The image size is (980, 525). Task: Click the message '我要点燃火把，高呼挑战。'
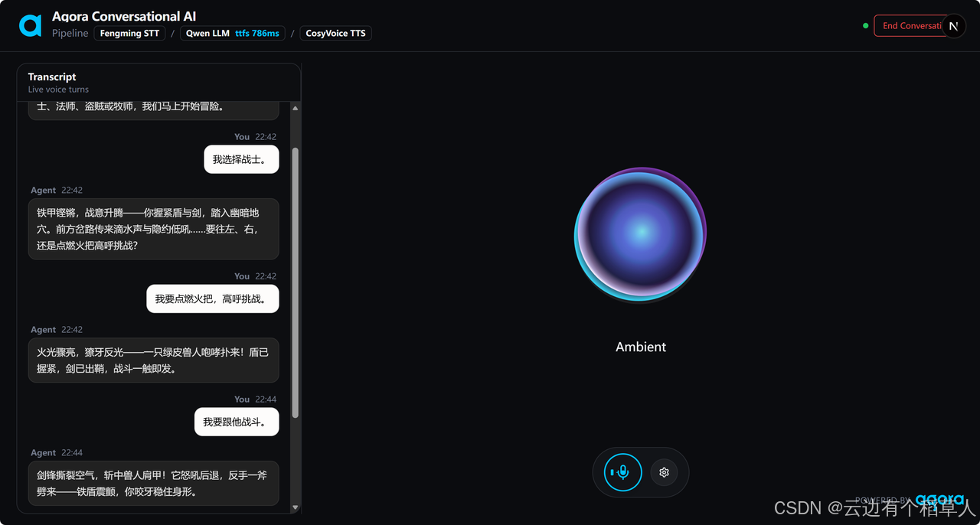[x=213, y=298]
